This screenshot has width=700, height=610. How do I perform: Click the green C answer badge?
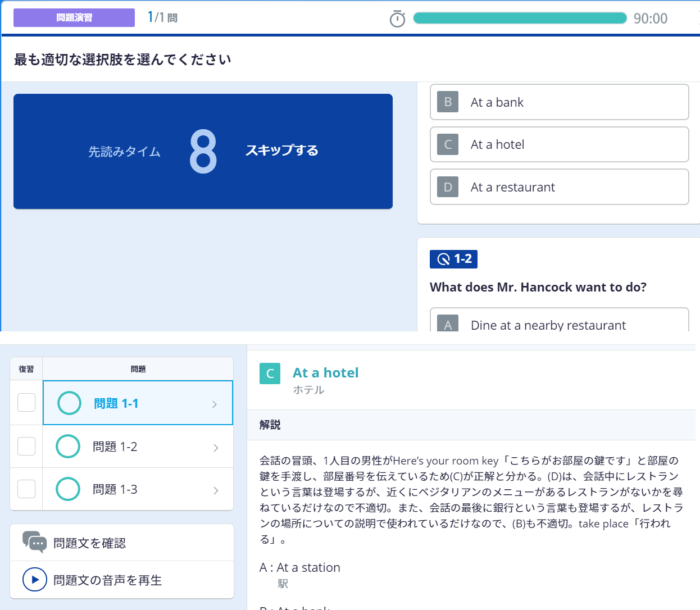(x=270, y=374)
